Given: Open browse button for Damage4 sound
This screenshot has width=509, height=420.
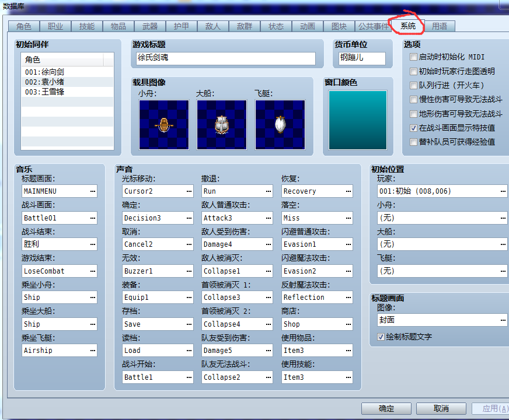Looking at the screenshot, I should 269,244.
